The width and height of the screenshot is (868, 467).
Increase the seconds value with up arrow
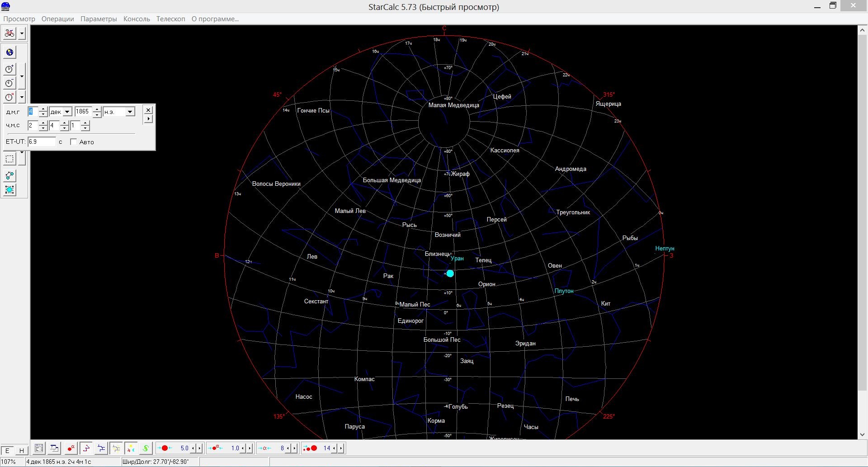coord(85,123)
